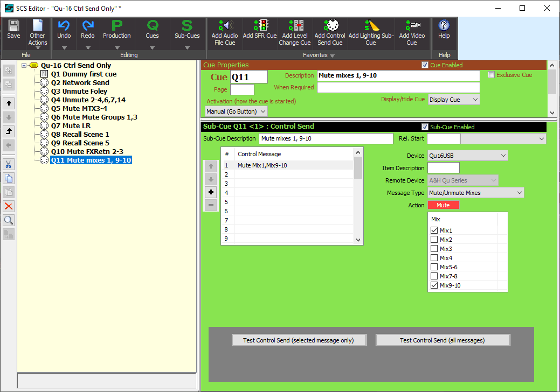Screen dimensions: 560x392
Task: Check the Mix2 checkbox
Action: pyautogui.click(x=434, y=240)
